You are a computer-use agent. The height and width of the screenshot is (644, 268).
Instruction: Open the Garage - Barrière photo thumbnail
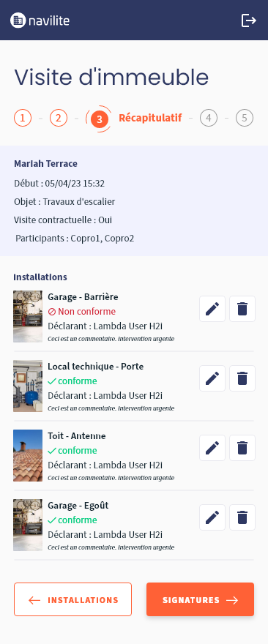(28, 317)
